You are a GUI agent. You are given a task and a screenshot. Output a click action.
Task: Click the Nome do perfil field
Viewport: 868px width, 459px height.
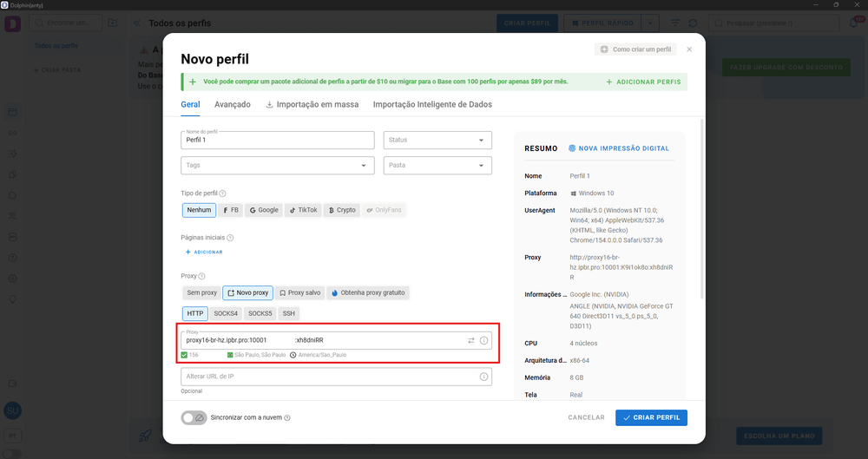pos(278,140)
